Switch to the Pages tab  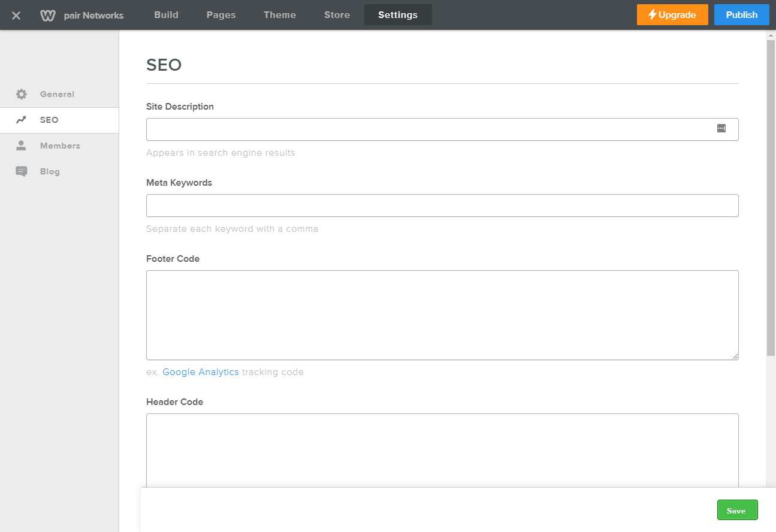221,15
